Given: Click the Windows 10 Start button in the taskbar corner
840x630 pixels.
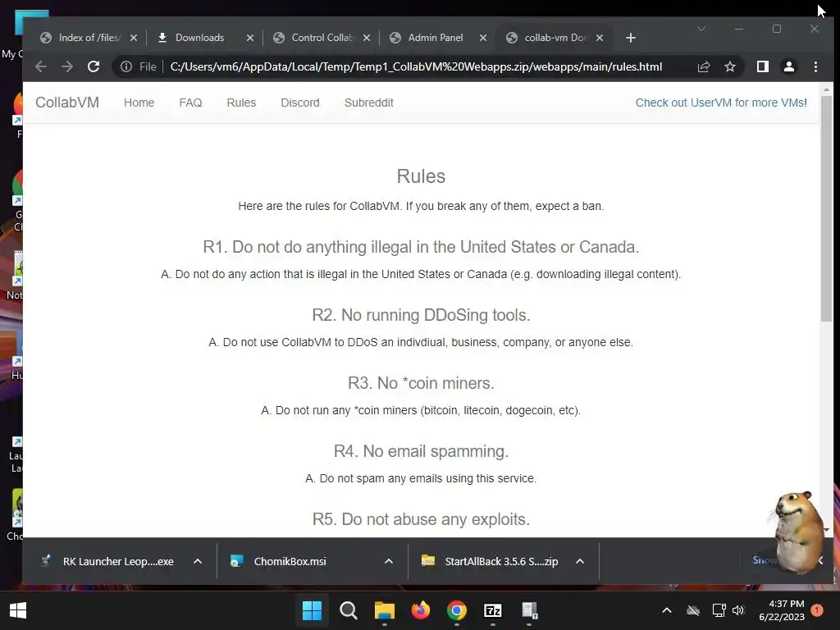Looking at the screenshot, I should coord(18,610).
